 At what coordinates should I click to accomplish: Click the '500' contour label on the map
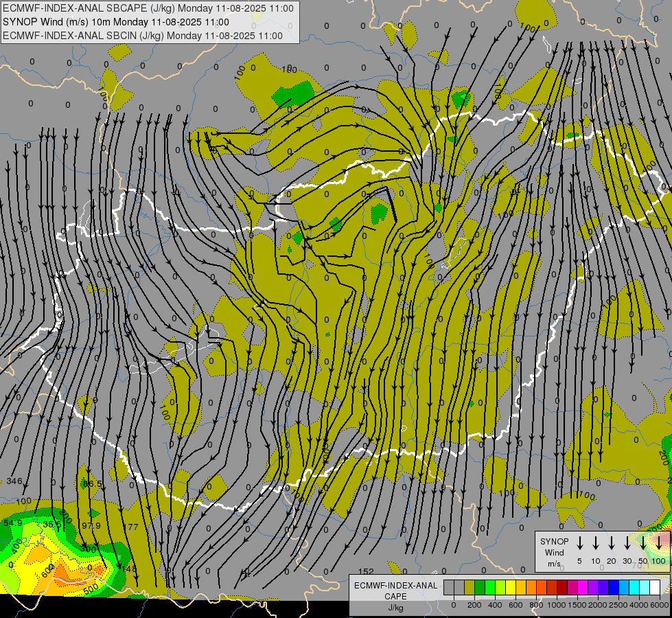point(91,589)
